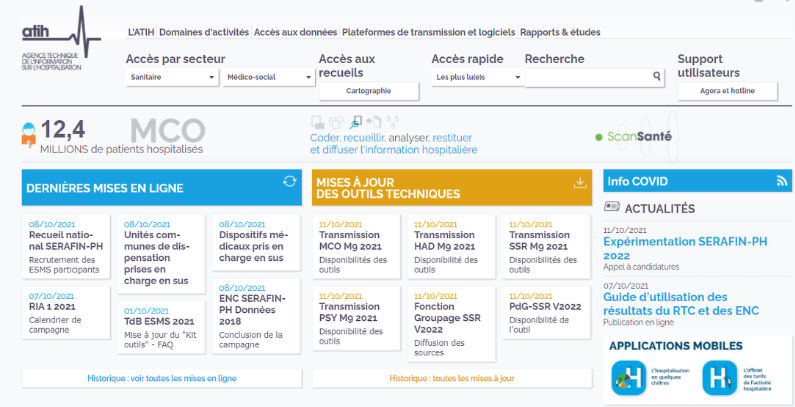Open Fonction Groupage SSR V2022 card
The image size is (795, 407).
(451, 324)
